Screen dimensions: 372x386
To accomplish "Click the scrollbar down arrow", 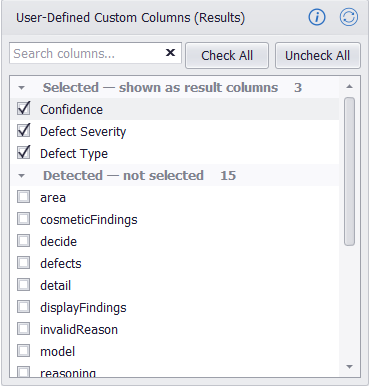I will click(x=349, y=367).
